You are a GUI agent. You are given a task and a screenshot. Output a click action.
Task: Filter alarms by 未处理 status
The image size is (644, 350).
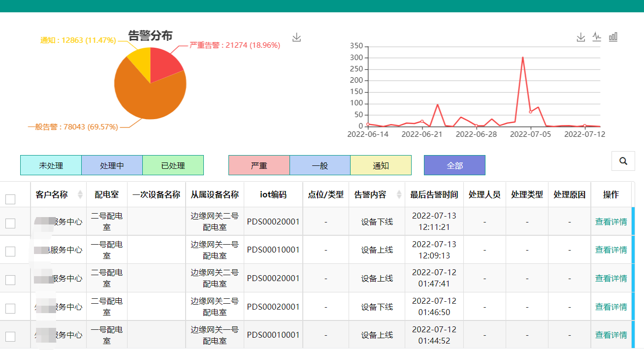[x=51, y=165]
